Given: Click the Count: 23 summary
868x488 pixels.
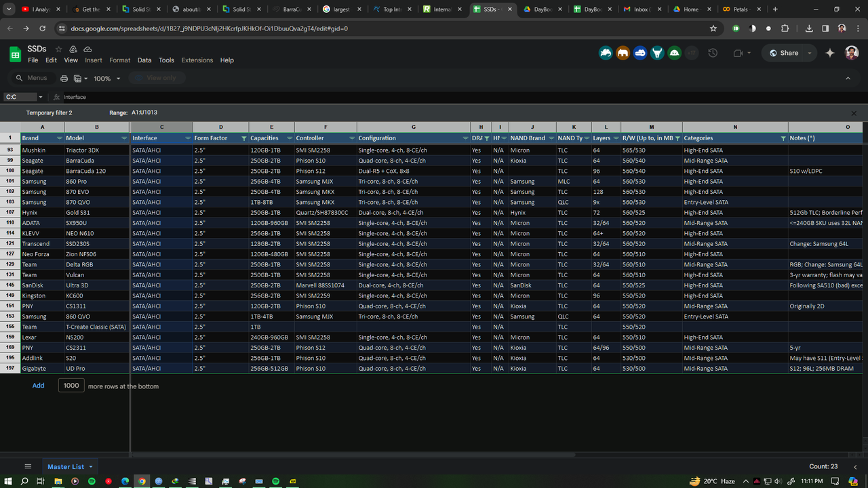Looking at the screenshot, I should pyautogui.click(x=823, y=466).
